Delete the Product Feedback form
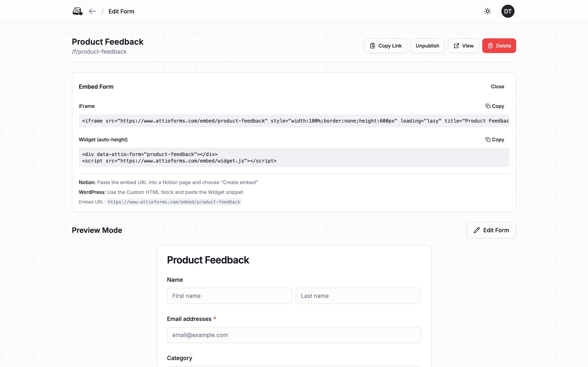Screen dimensions: 588x367 [x=499, y=46]
